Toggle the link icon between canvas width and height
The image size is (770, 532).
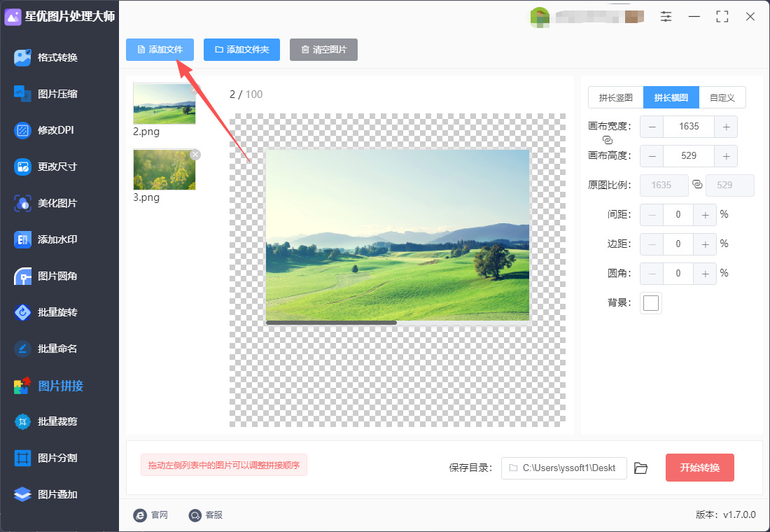[608, 140]
